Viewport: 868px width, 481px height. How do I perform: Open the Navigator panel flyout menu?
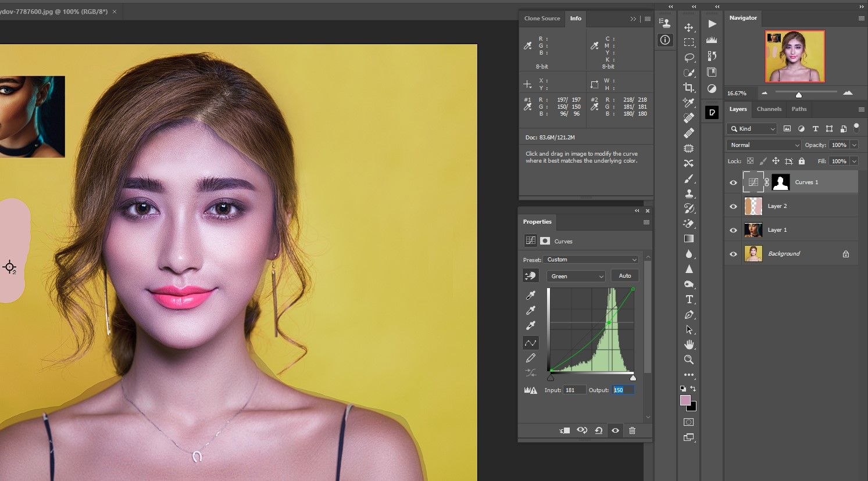[861, 18]
